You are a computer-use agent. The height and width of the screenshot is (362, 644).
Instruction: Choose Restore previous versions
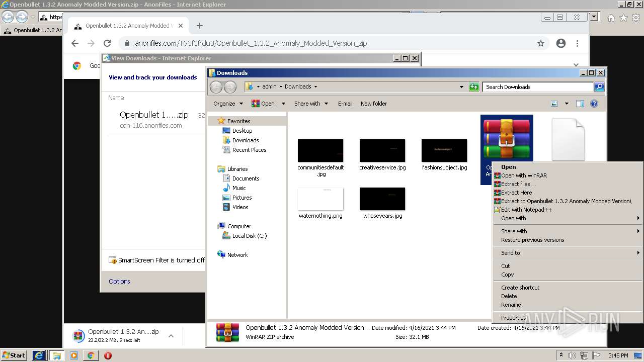pyautogui.click(x=532, y=240)
